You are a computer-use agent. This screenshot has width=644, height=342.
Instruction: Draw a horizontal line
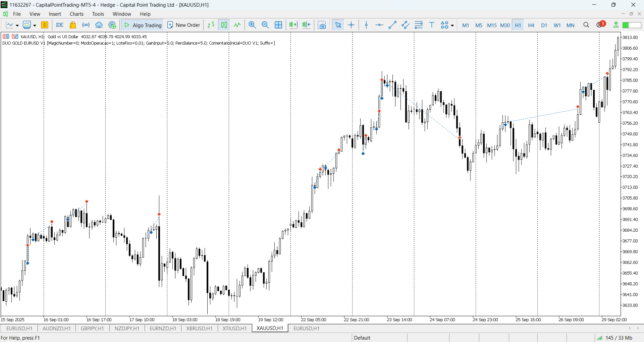click(x=379, y=25)
